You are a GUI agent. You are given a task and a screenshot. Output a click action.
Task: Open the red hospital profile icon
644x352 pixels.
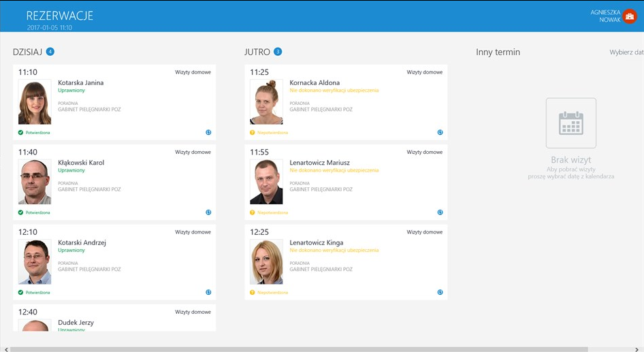click(630, 17)
